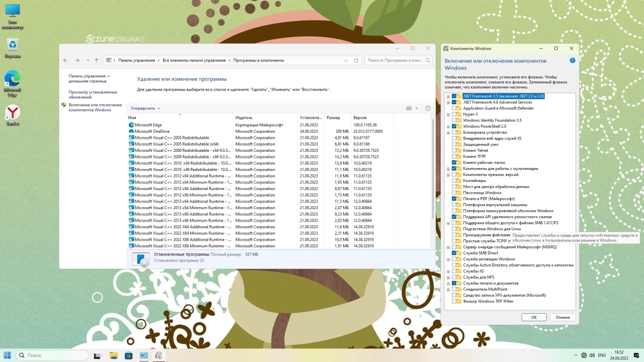Open Панель управления домашняя страница link
This screenshot has height=362, width=644.
(x=90, y=78)
